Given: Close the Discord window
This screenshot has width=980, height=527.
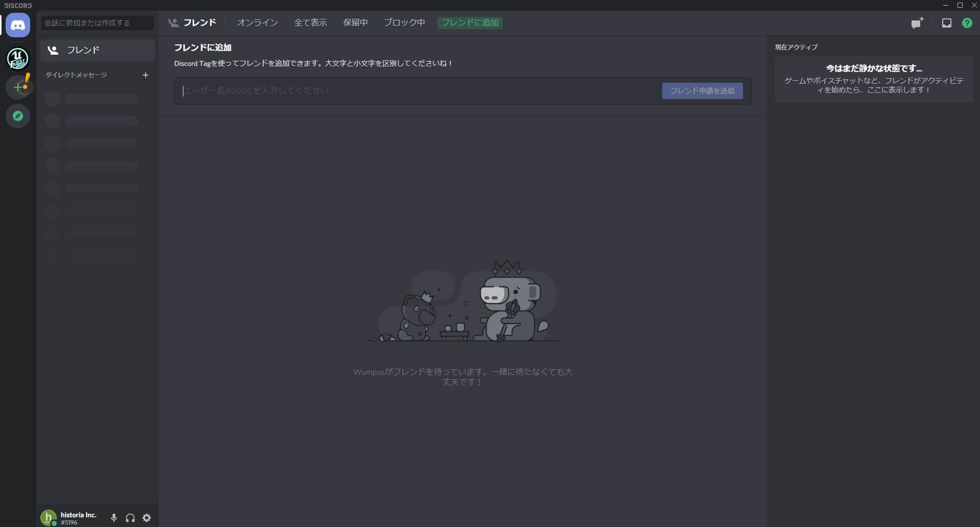Looking at the screenshot, I should pos(974,5).
